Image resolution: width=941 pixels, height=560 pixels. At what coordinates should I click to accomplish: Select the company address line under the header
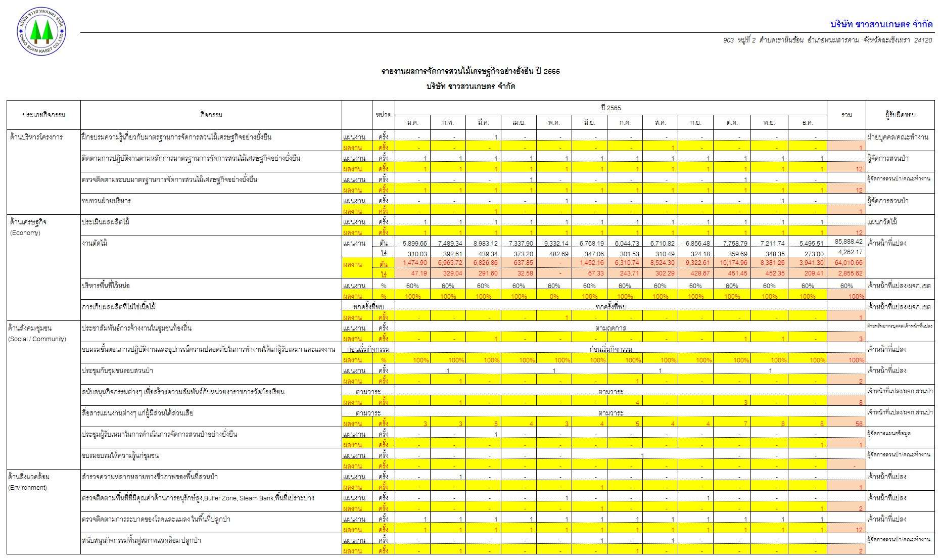click(827, 40)
